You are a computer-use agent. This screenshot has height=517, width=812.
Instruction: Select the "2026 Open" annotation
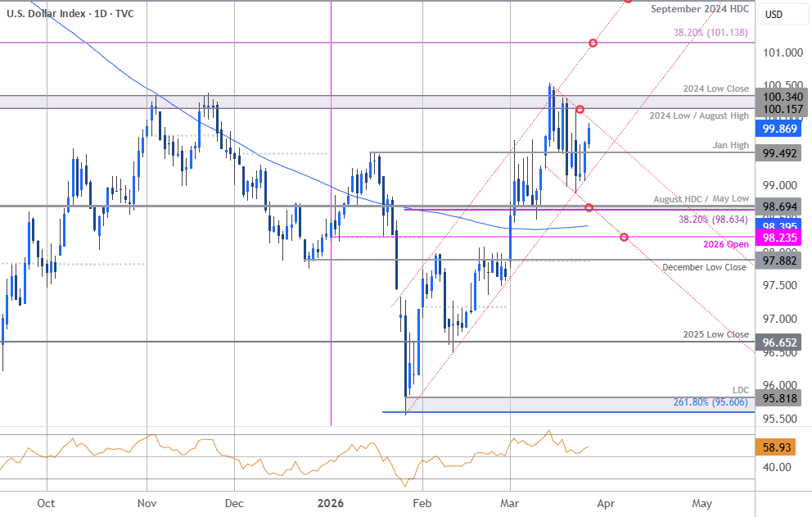(726, 244)
